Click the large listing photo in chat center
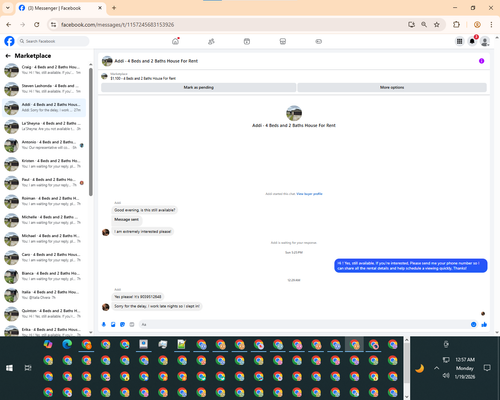The image size is (500, 400). point(294,113)
